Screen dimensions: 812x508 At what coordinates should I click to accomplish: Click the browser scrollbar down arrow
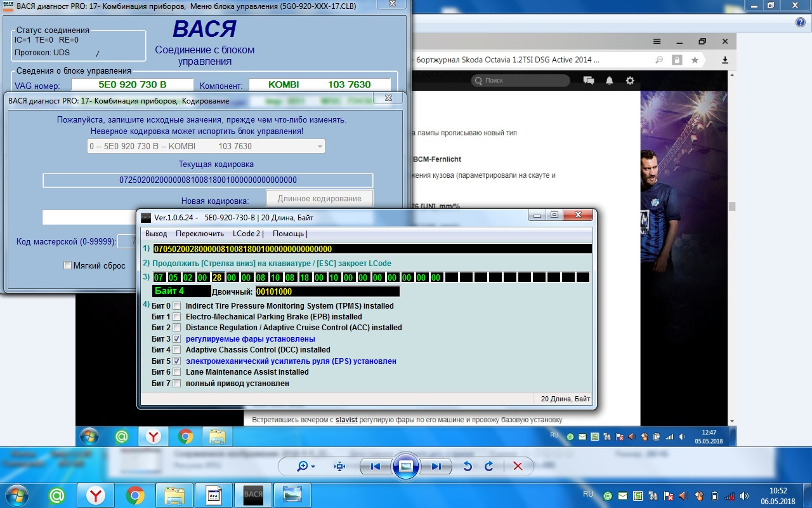click(731, 420)
